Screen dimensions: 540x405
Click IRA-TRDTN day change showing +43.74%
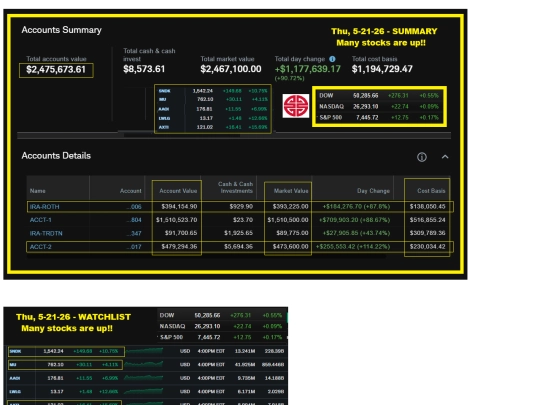click(356, 233)
